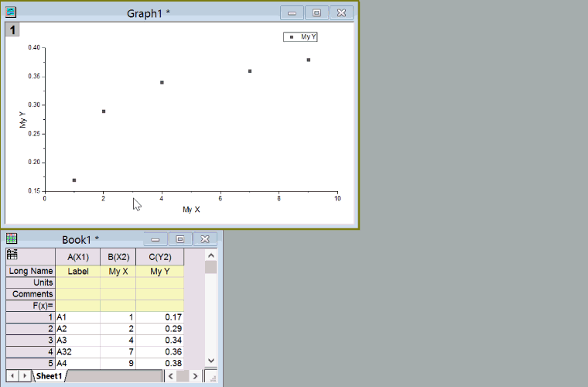Open the Sheet1 tab

(x=50, y=375)
